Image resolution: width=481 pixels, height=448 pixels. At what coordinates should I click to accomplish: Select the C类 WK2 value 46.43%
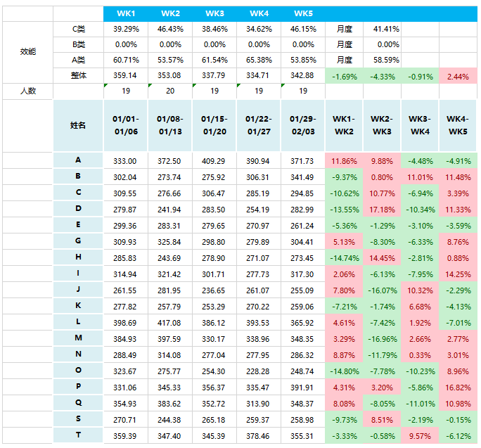(x=170, y=29)
